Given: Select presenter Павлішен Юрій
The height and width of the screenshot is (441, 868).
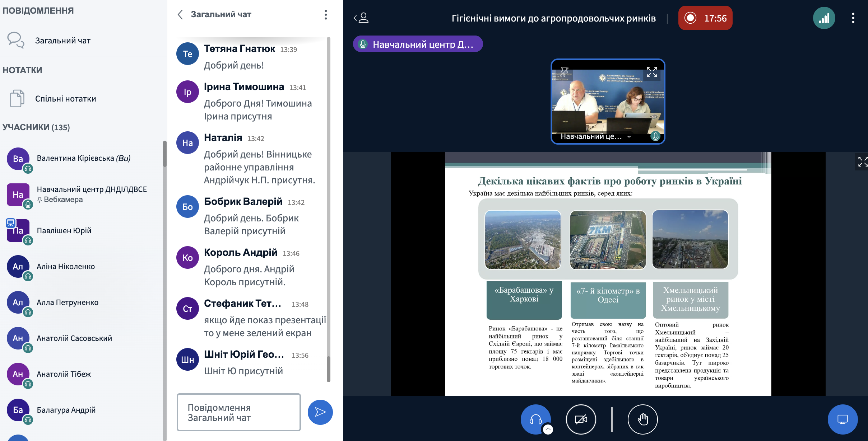Looking at the screenshot, I should (x=83, y=231).
